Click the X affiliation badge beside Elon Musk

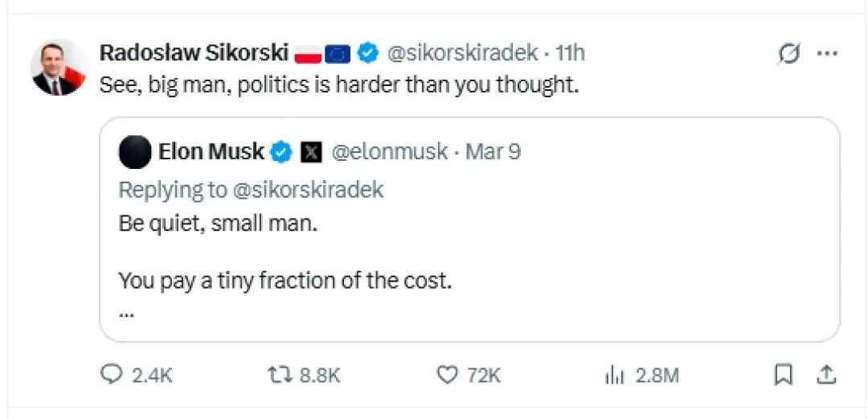click(x=311, y=152)
